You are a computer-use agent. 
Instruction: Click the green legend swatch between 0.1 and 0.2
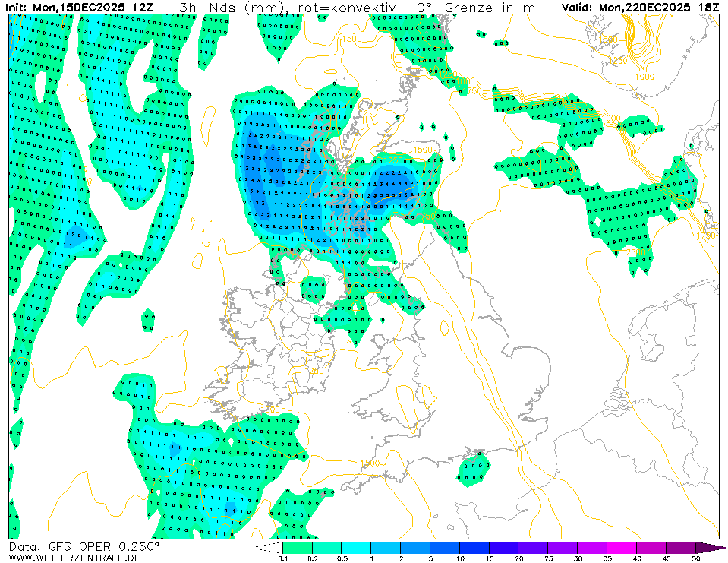tap(297, 547)
